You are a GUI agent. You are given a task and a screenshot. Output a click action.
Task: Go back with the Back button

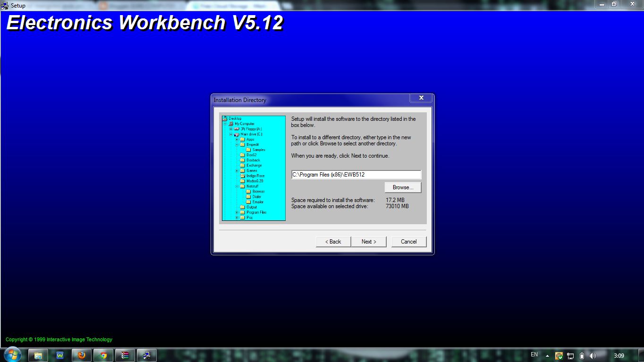click(333, 242)
